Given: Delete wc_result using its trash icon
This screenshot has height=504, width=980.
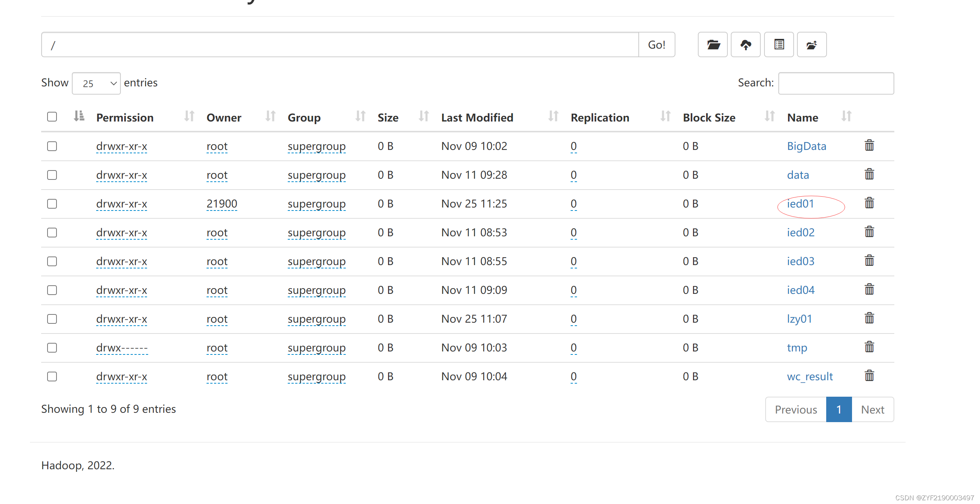Looking at the screenshot, I should 869,376.
